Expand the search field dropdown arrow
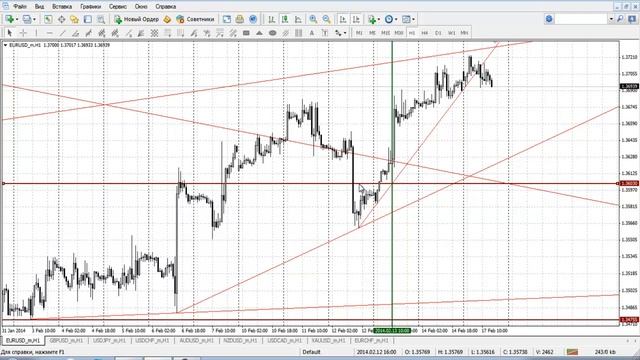Image resolution: width=640 pixels, height=360 pixels. (x=611, y=19)
